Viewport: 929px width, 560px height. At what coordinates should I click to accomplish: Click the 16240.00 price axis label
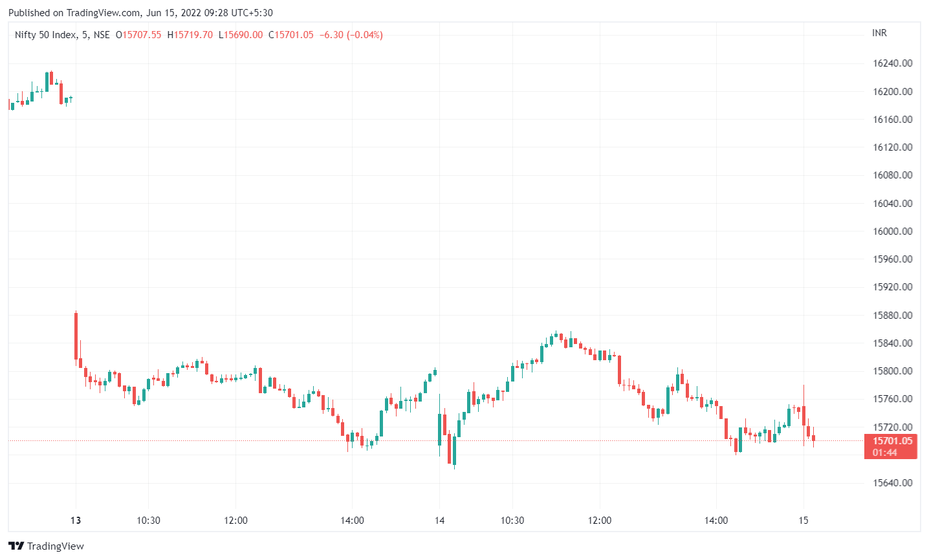click(x=892, y=63)
